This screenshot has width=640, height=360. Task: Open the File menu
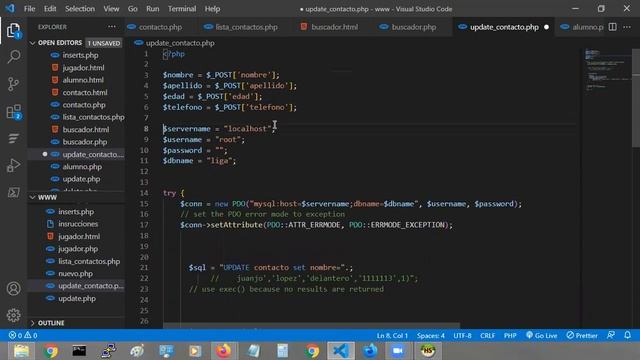click(x=29, y=9)
